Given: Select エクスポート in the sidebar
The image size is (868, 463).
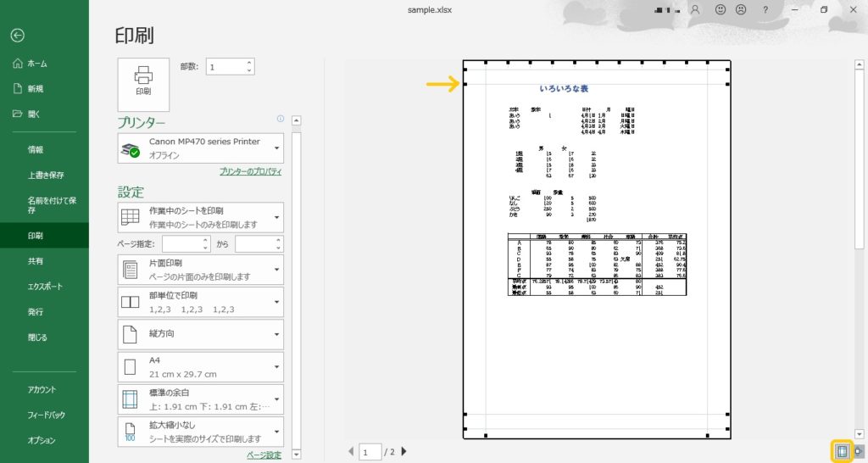Looking at the screenshot, I should (x=47, y=287).
